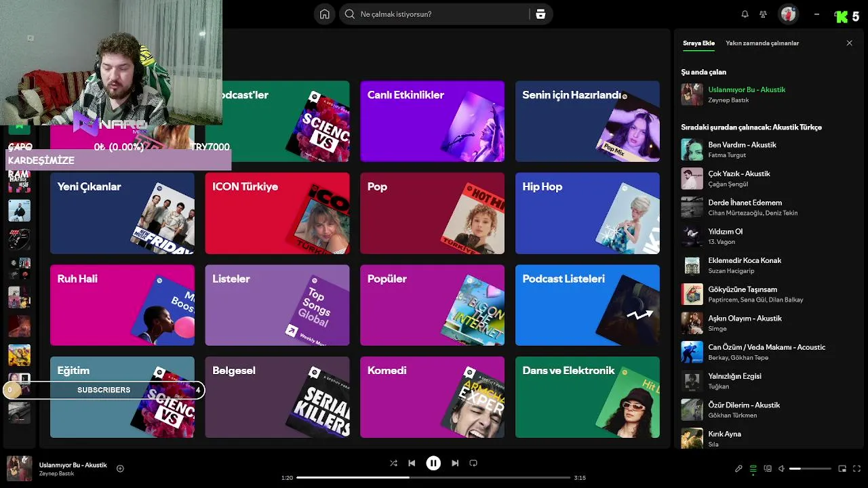Image resolution: width=868 pixels, height=488 pixels.
Task: Open the Belgesel category card
Action: [x=277, y=397]
